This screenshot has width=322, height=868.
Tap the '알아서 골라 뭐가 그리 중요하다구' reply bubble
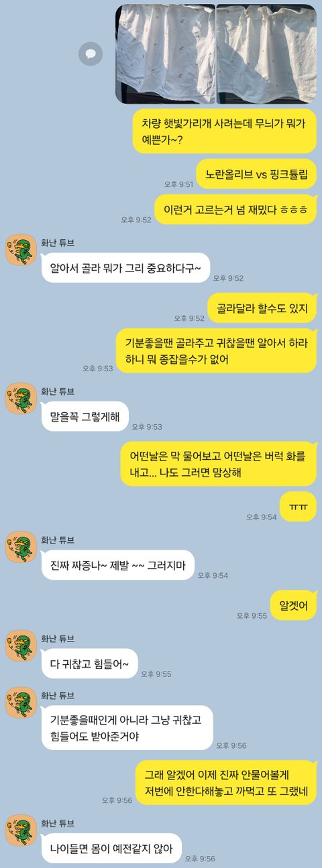(125, 268)
